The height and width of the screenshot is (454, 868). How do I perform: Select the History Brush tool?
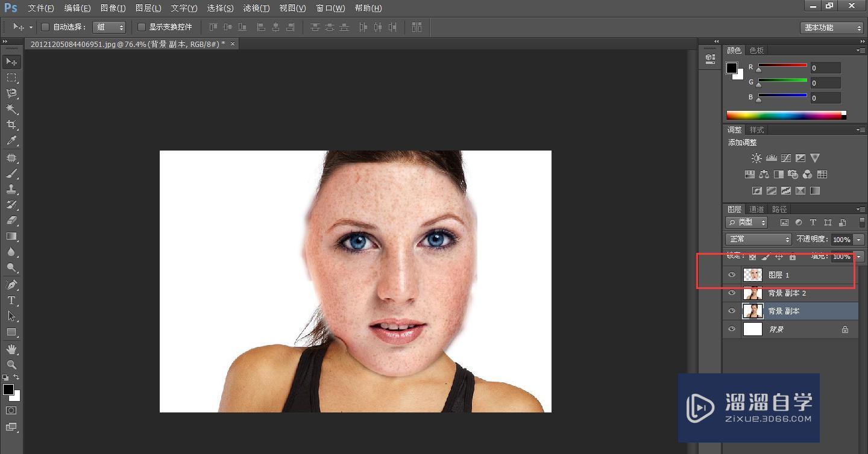[11, 205]
